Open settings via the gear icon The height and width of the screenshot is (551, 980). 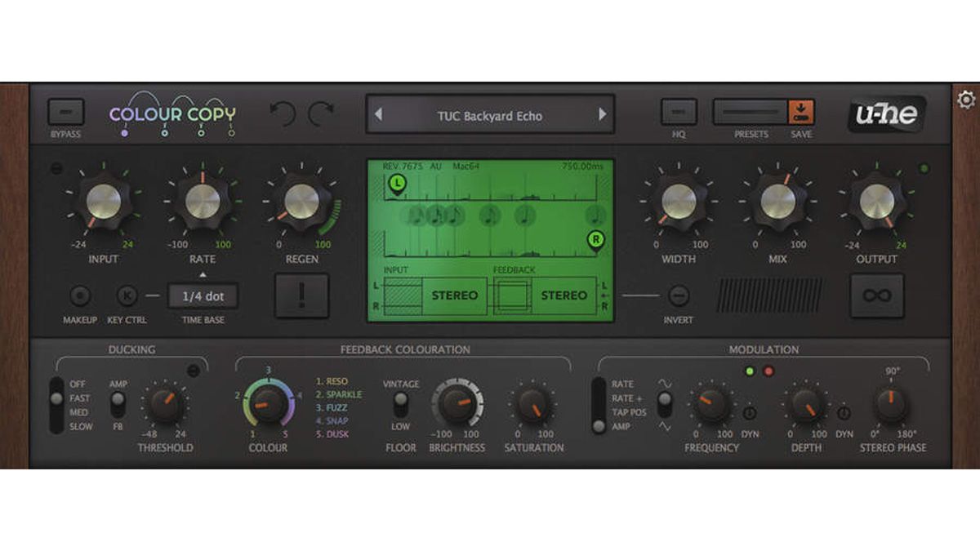(965, 99)
